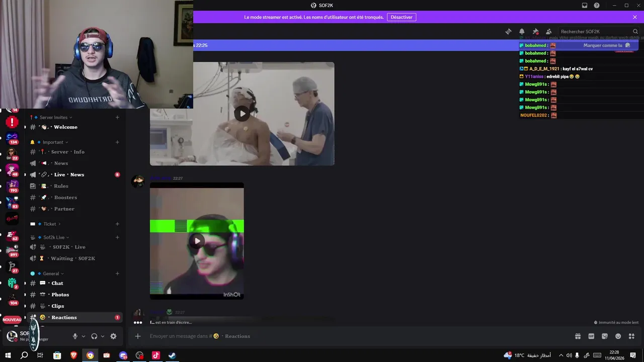644x362 pixels.
Task: Open the gift icon in message bar
Action: coord(578,336)
